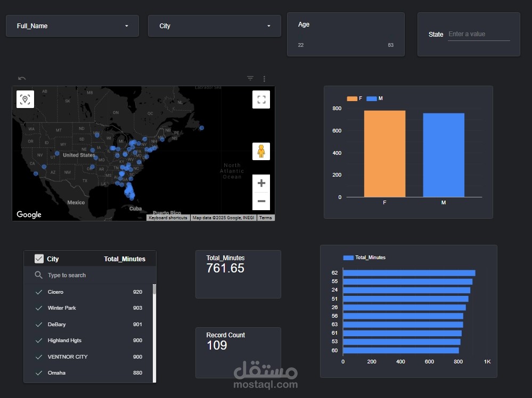
Task: Click the Total_Minutes legend swatch in bar chart
Action: (x=348, y=258)
